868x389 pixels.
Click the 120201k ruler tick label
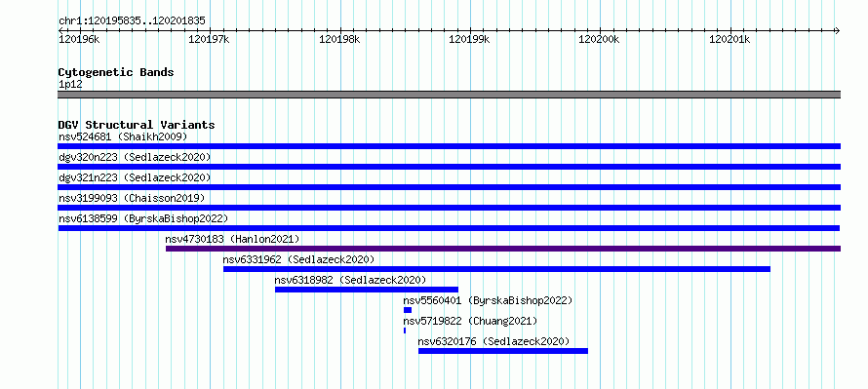tap(730, 39)
